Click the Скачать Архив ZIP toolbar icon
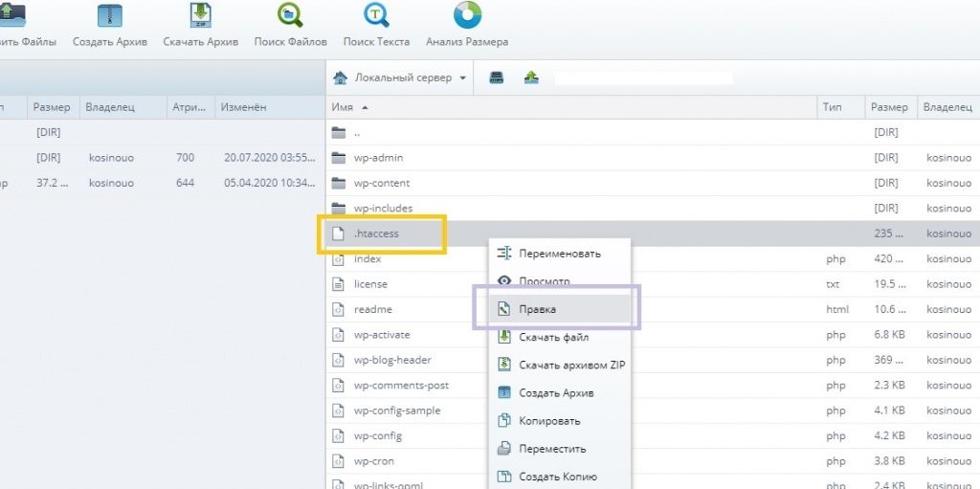This screenshot has height=489, width=980. coord(201,17)
